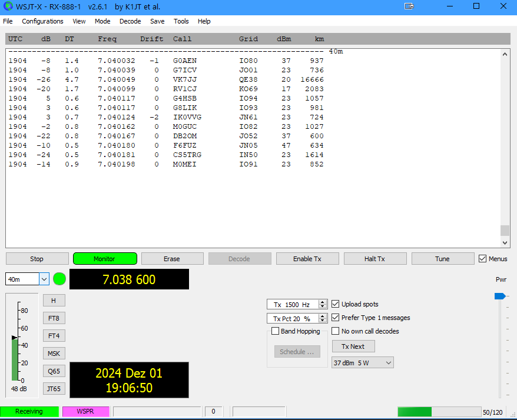Screen dimensions: 517x420
Task: Click the Receiving status indicator
Action: click(29, 411)
